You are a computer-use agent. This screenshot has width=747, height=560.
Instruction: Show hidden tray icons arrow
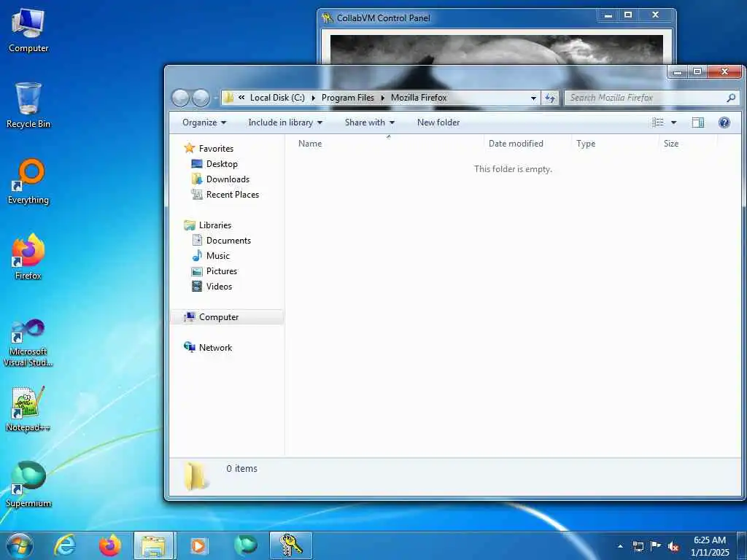click(620, 546)
